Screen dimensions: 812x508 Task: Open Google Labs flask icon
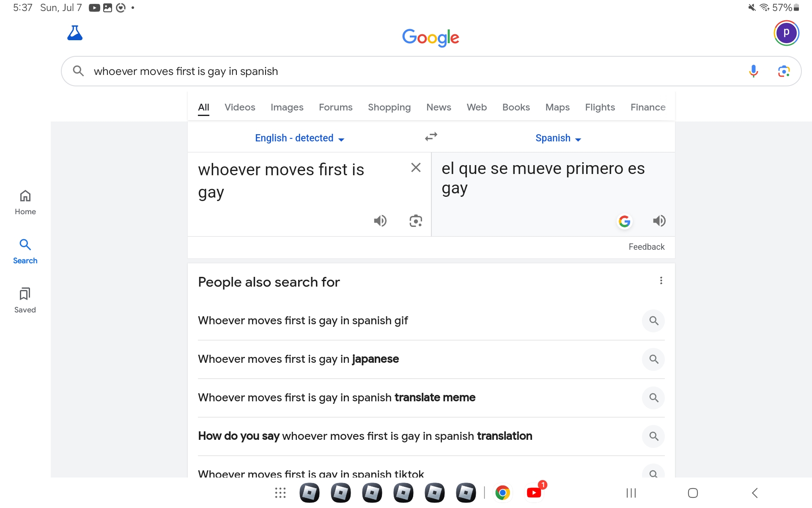[x=75, y=33]
